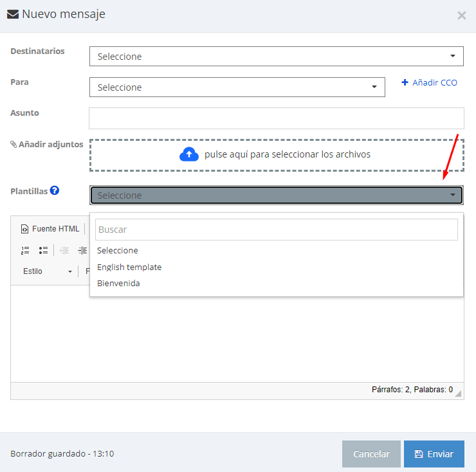Click the plus icon beside Añadir CCO
Image resolution: width=476 pixels, height=472 pixels.
(x=405, y=83)
